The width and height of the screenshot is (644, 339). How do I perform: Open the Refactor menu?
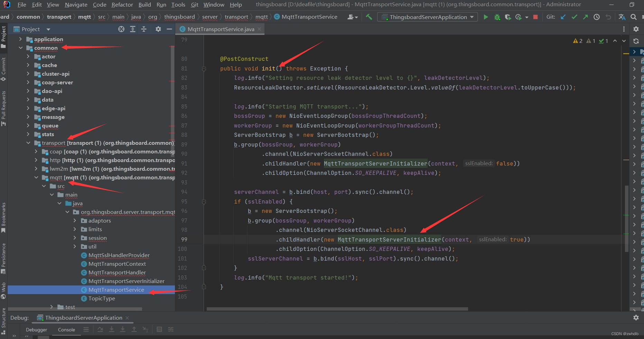click(122, 4)
